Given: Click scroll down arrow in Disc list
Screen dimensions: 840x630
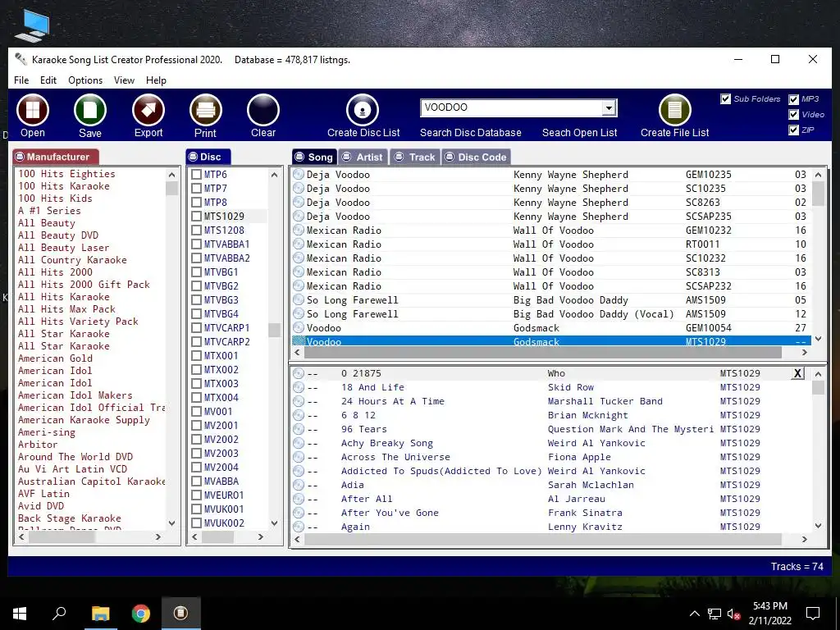Looking at the screenshot, I should 274,523.
